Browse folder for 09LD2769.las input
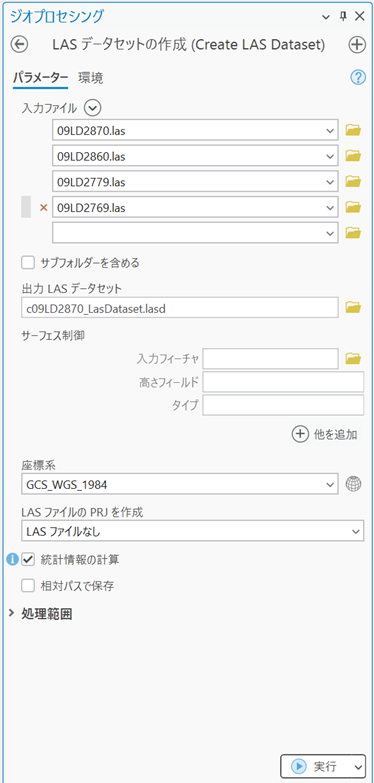374x783 pixels. (x=353, y=207)
